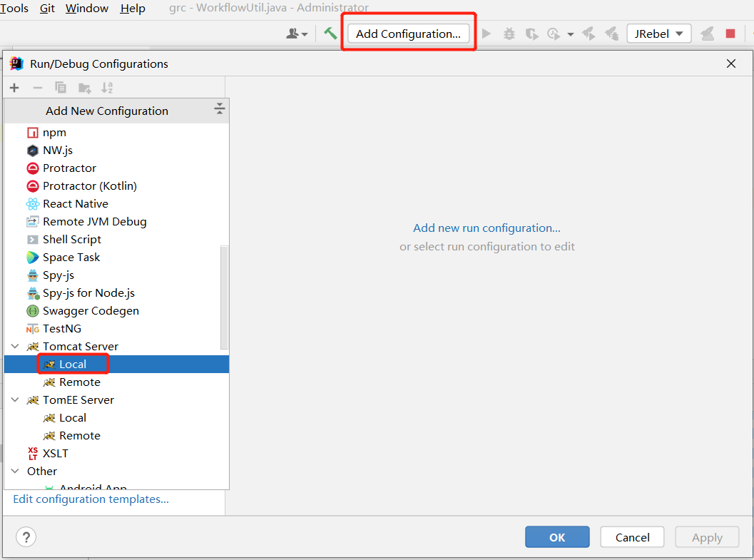
Task: Open Edit configuration templates... link
Action: click(91, 499)
